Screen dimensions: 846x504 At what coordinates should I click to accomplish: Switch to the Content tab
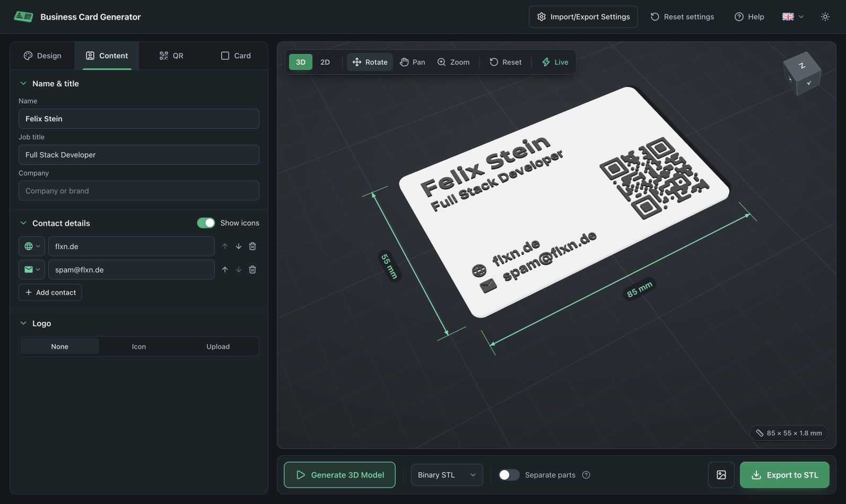coord(107,56)
